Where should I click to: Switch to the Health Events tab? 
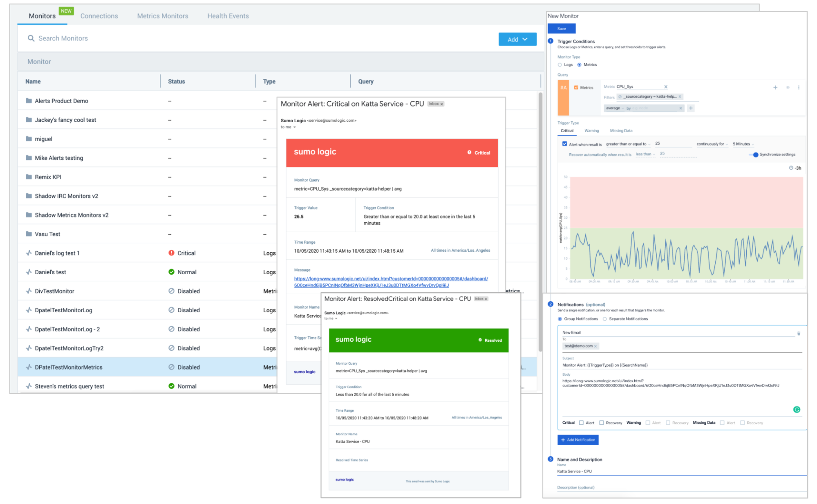coord(228,16)
